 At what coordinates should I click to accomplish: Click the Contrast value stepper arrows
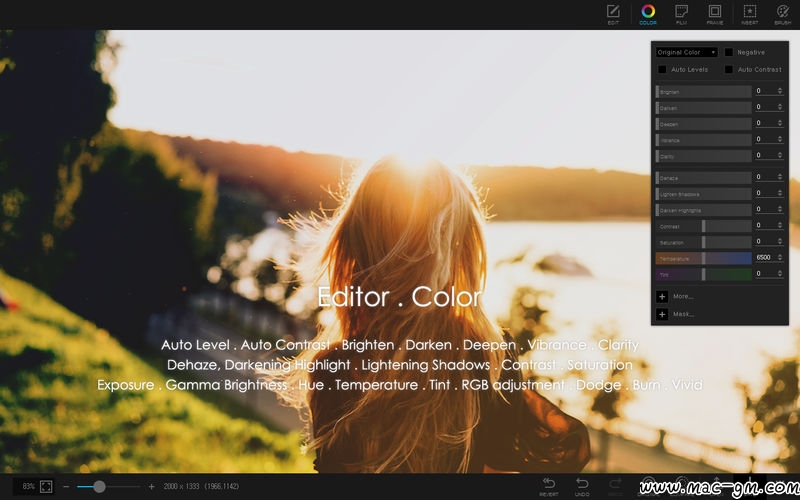pos(780,226)
